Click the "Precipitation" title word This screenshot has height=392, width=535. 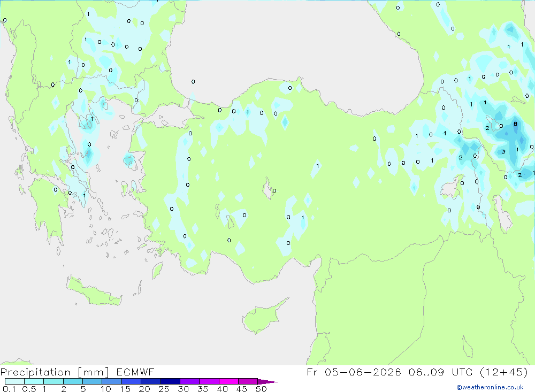35,372
